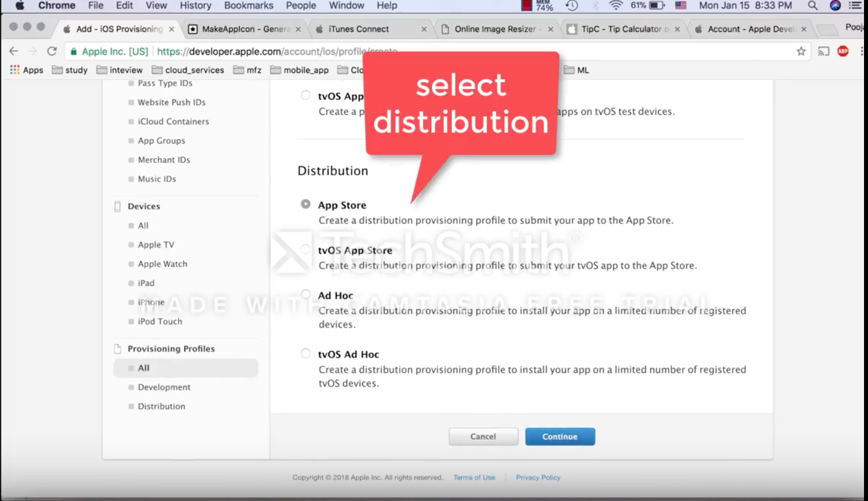Open the View menu
This screenshot has height=501, width=868.
pos(156,6)
